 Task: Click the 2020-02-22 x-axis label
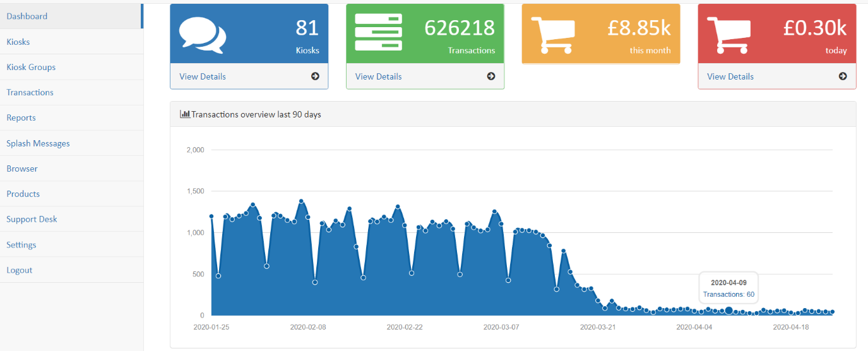click(405, 327)
